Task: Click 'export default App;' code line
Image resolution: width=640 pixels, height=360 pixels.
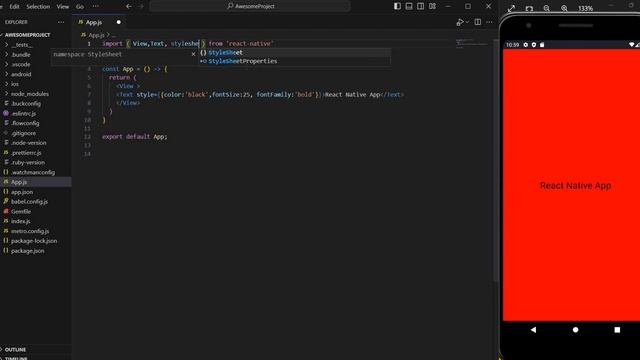Action: 135,137
